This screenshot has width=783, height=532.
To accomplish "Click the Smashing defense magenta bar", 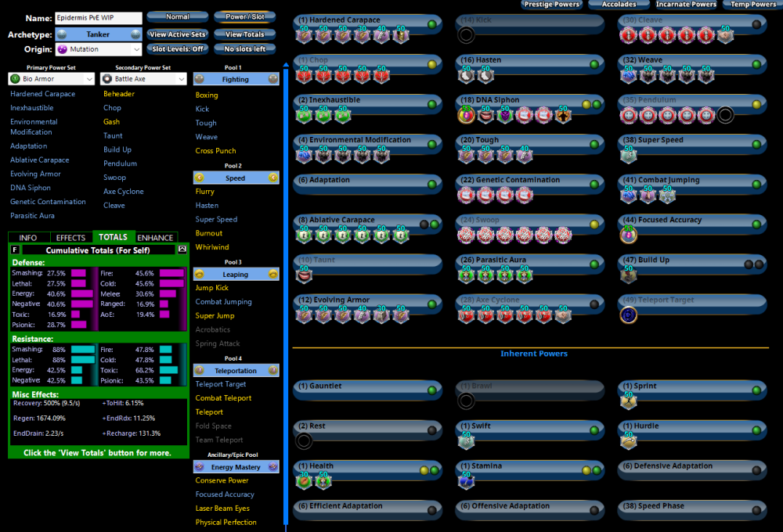I will 78,272.
